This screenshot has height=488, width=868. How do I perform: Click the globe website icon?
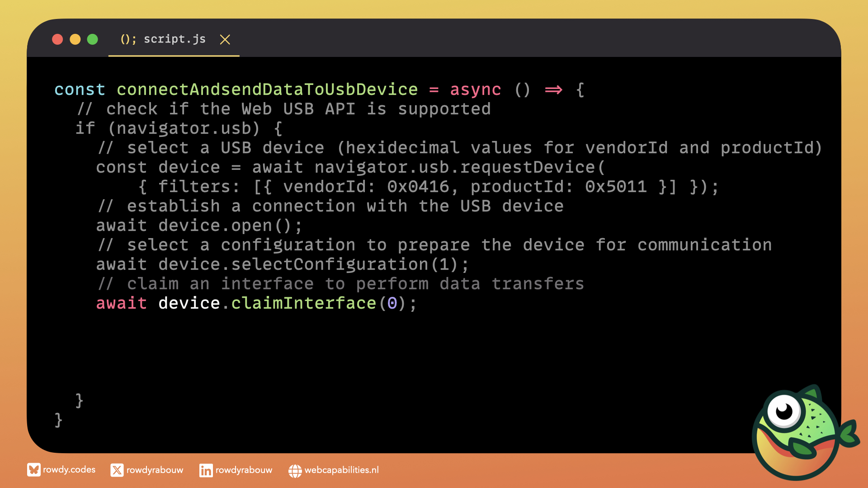click(295, 471)
